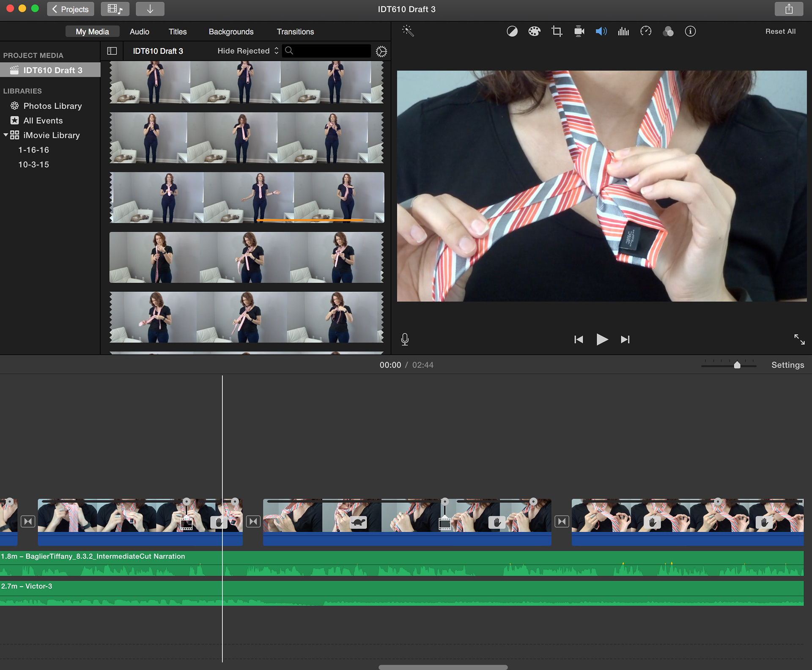This screenshot has width=812, height=670.
Task: Open the browser settings gear menu
Action: 381,52
